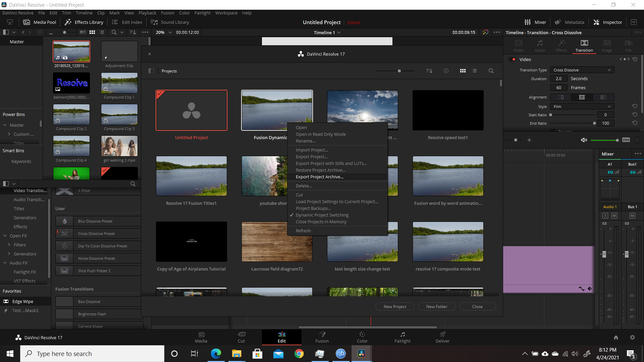The height and width of the screenshot is (362, 644).
Task: Open the Edit Index panel
Action: coord(127,22)
